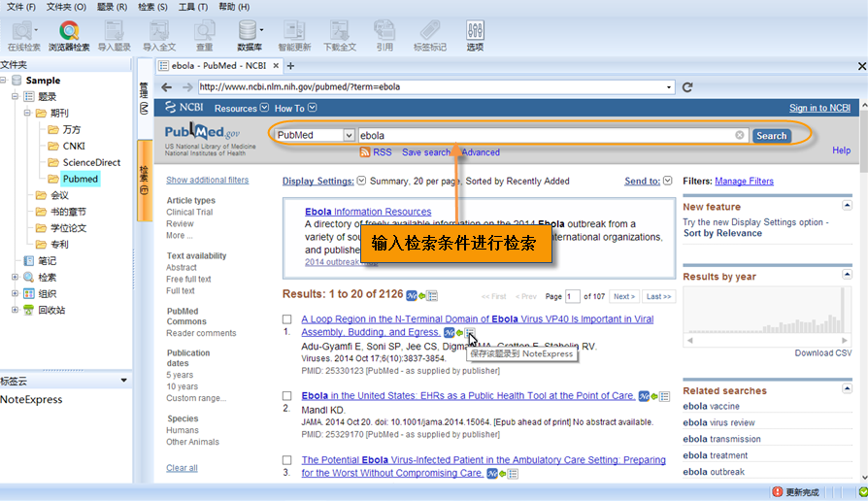Click the page number input field
Screen dimensions: 868x501
(573, 297)
